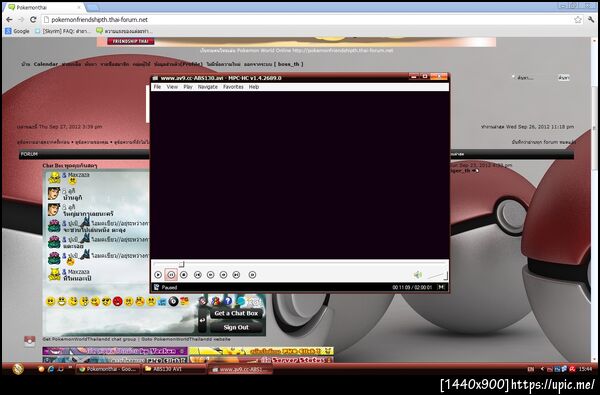
Task: Click the Skip Back button in MPC-HC
Action: [x=197, y=274]
